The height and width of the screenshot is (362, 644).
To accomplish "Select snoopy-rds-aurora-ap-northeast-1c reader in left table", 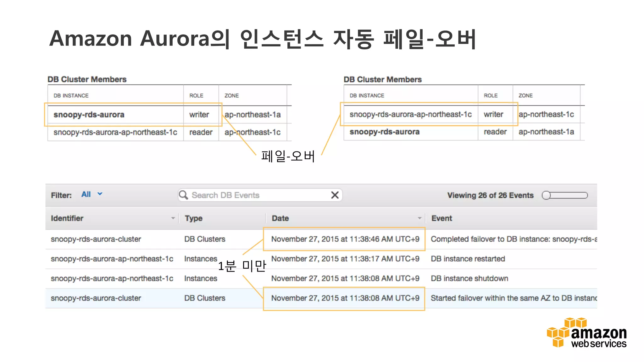I will pos(115,132).
